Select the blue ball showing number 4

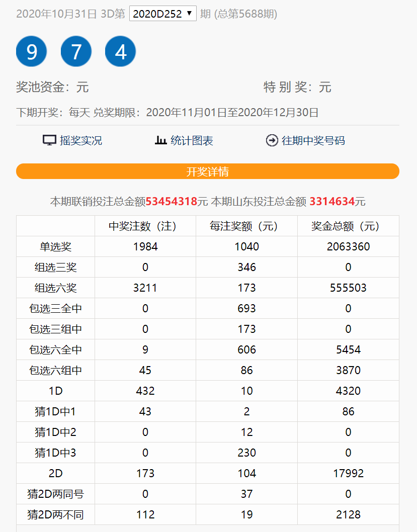(x=120, y=51)
